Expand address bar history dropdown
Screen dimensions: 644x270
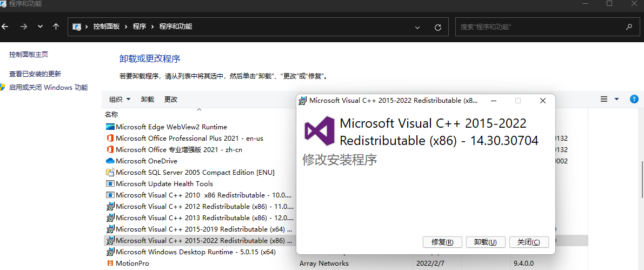417,28
